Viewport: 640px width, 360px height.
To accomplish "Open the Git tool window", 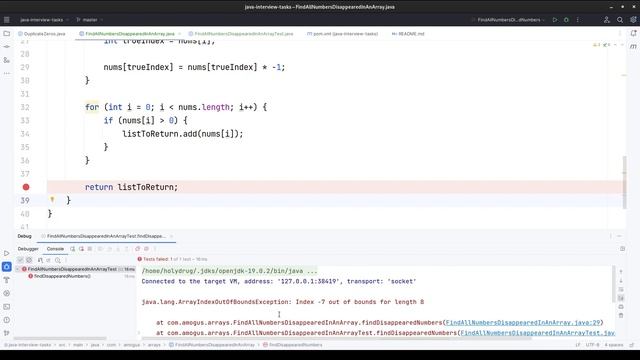I will (7, 333).
